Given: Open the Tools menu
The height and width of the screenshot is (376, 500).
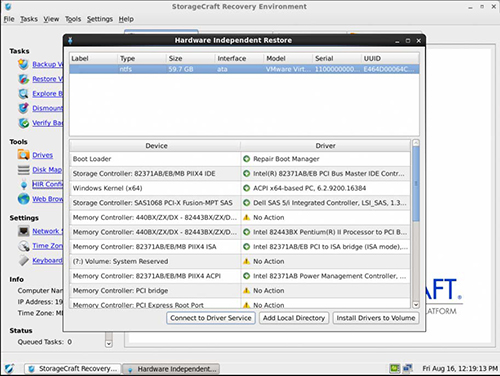Looking at the screenshot, I should point(73,19).
